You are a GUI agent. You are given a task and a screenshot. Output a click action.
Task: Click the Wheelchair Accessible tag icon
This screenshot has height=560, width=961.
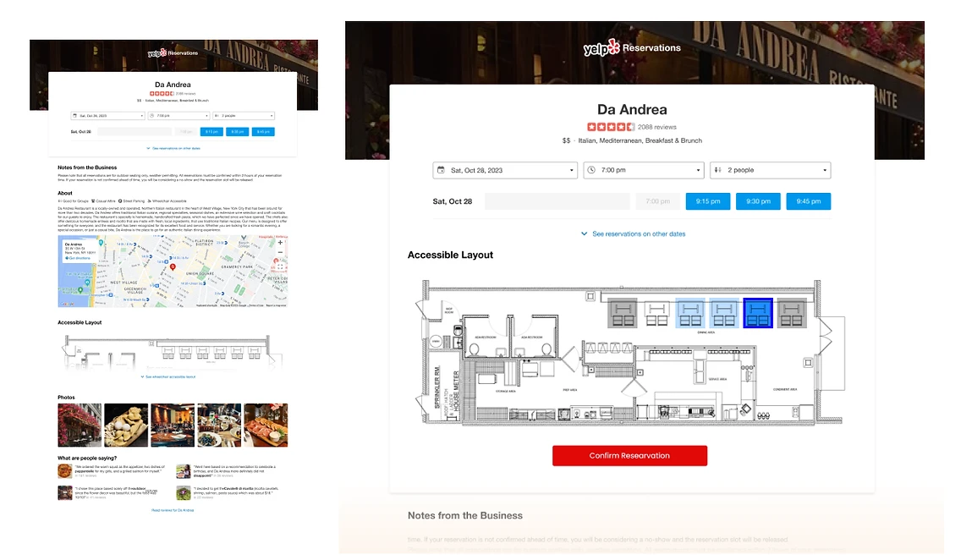[x=150, y=201]
